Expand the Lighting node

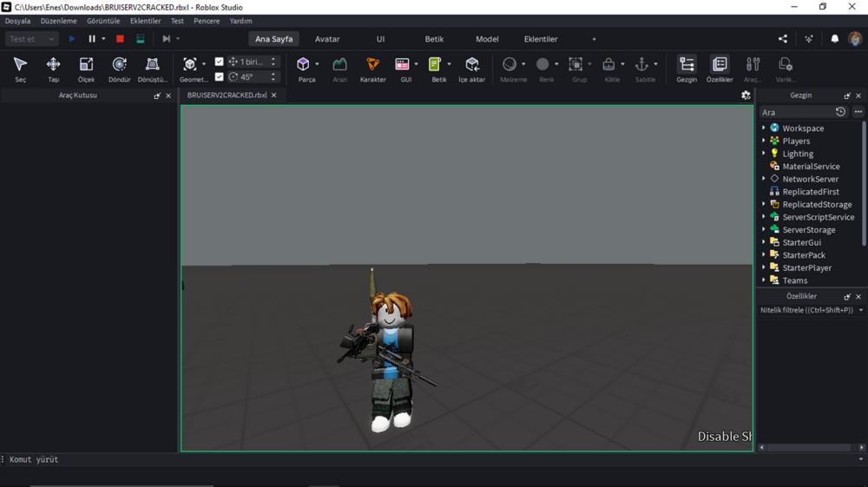(x=764, y=154)
